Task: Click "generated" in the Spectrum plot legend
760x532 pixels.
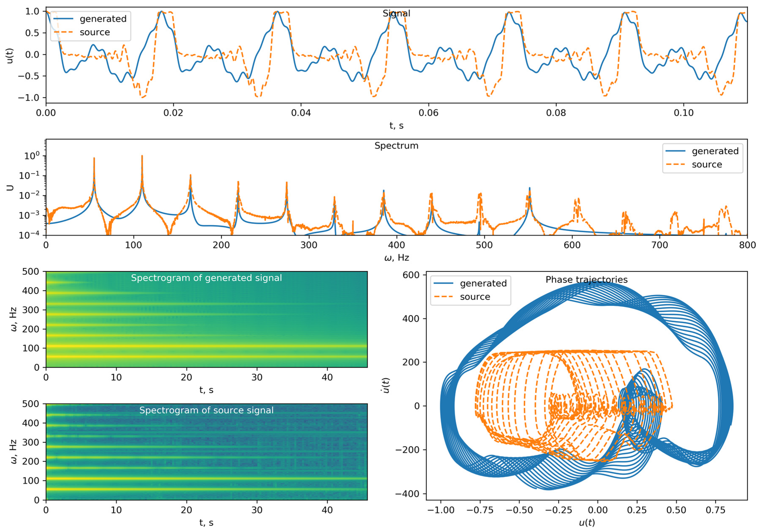Action: (x=715, y=151)
